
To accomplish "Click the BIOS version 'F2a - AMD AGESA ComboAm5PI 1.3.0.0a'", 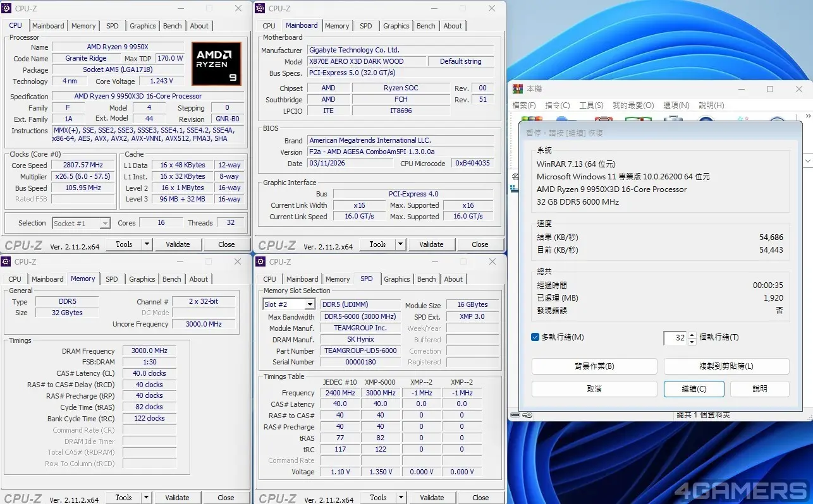I will 401,152.
